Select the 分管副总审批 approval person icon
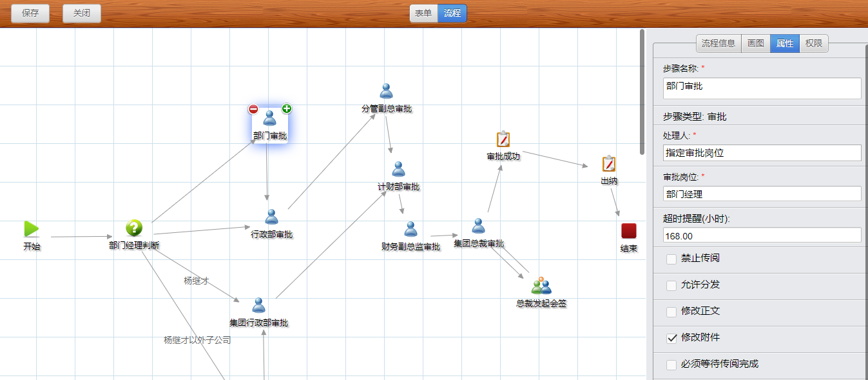The image size is (868, 380). click(x=385, y=91)
